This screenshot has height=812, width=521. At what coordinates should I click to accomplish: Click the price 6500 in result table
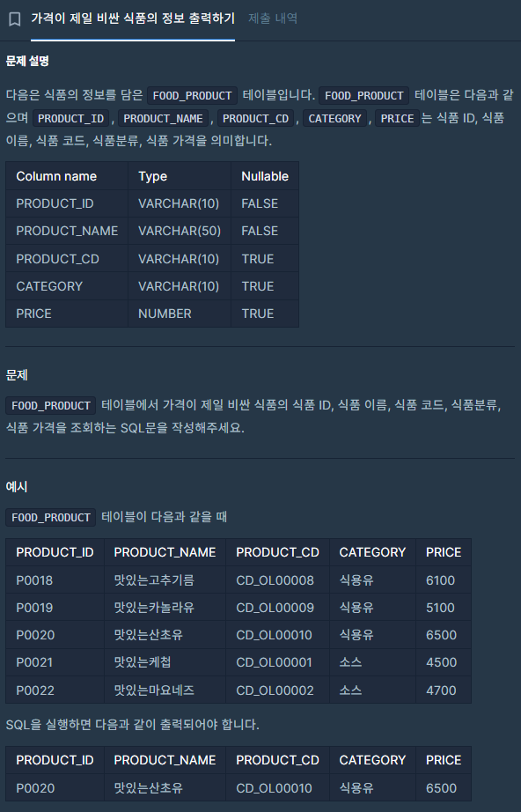tap(444, 787)
